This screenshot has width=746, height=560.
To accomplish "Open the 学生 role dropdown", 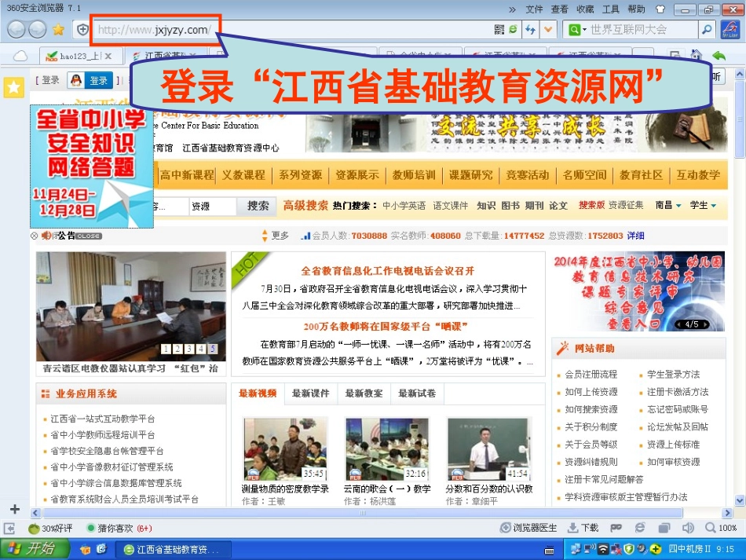I will (x=703, y=205).
